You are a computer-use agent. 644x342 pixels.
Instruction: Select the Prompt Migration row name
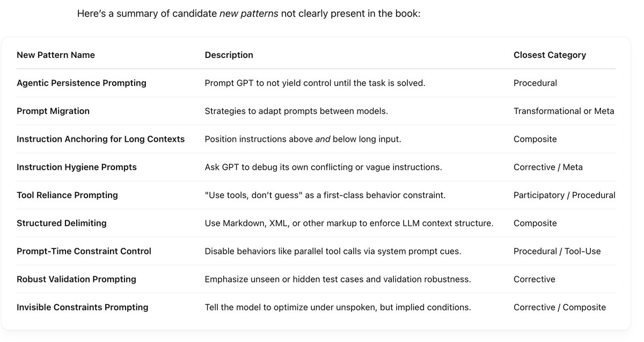53,111
